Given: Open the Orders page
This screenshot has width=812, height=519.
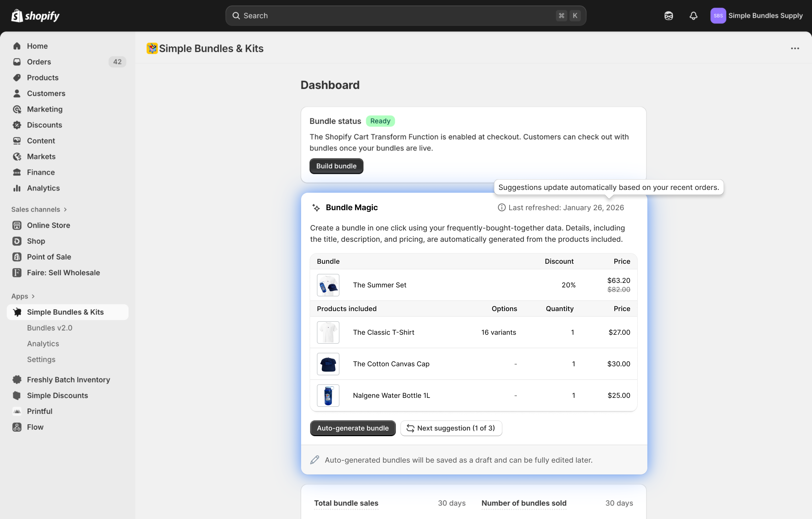Looking at the screenshot, I should click(x=39, y=62).
